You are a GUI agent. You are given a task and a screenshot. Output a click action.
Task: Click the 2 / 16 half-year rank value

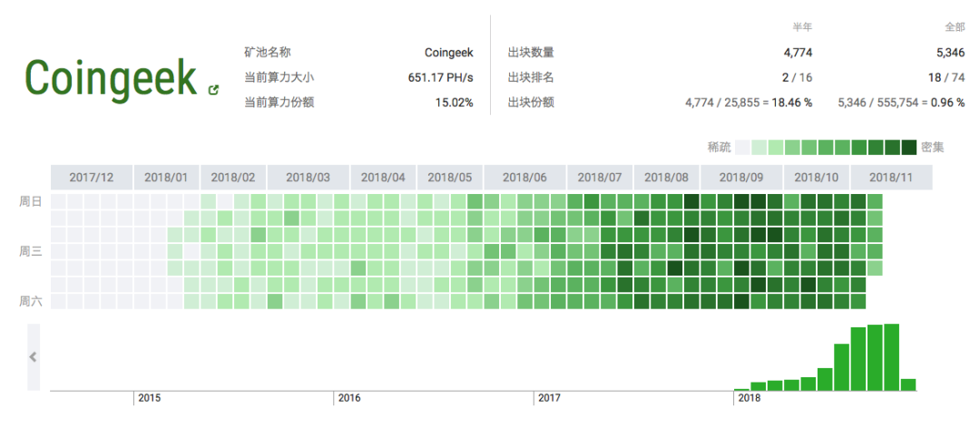797,78
